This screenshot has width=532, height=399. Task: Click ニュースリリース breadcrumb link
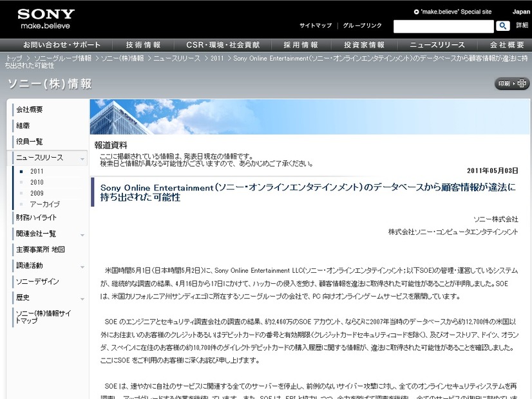tap(176, 59)
